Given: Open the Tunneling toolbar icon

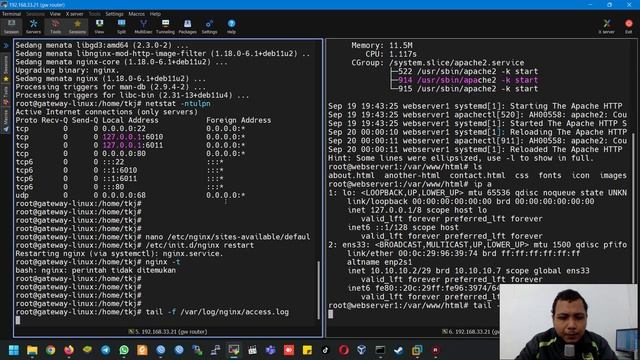Looking at the screenshot, I should click(x=165, y=27).
